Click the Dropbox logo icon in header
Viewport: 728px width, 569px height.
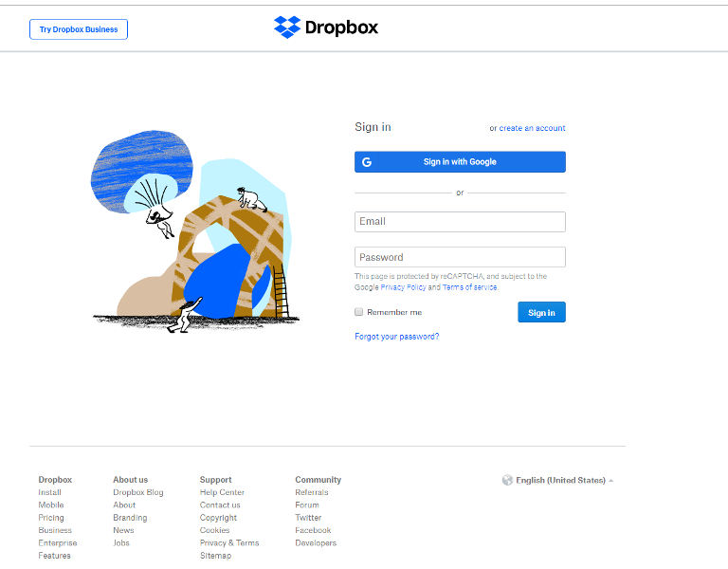coord(287,27)
